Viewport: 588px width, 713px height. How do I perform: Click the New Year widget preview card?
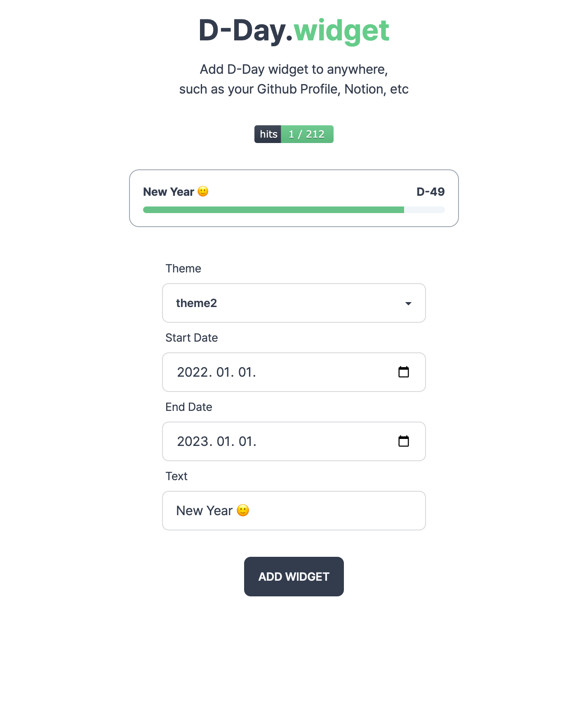click(294, 198)
